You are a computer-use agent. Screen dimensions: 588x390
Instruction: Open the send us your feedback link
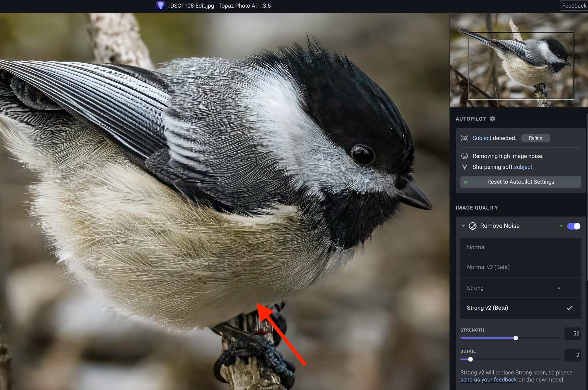coord(488,380)
